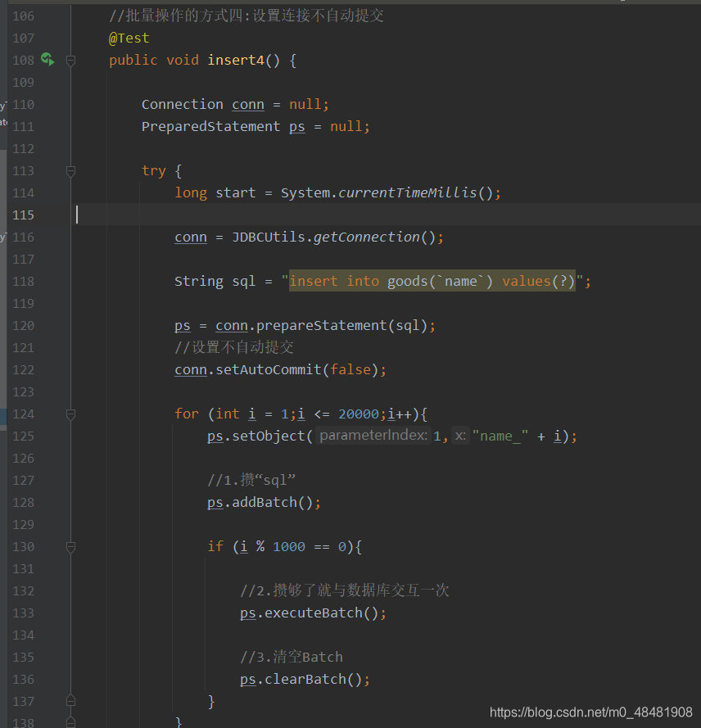Click the Connection type on line 110

point(183,105)
